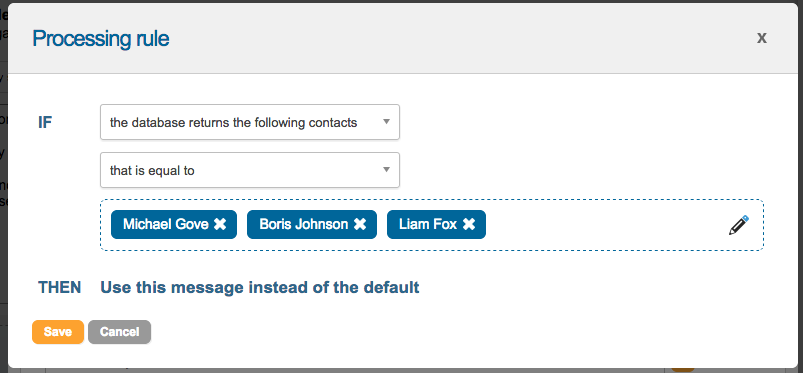Screen dimensions: 803x373
Task: Click the pencil edit contacts icon
Action: [738, 225]
